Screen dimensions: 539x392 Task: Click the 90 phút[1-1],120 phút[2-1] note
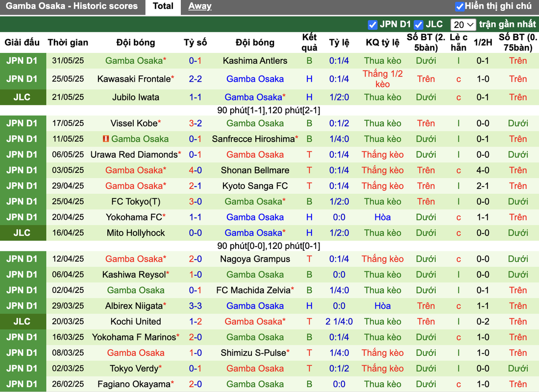pos(269,110)
